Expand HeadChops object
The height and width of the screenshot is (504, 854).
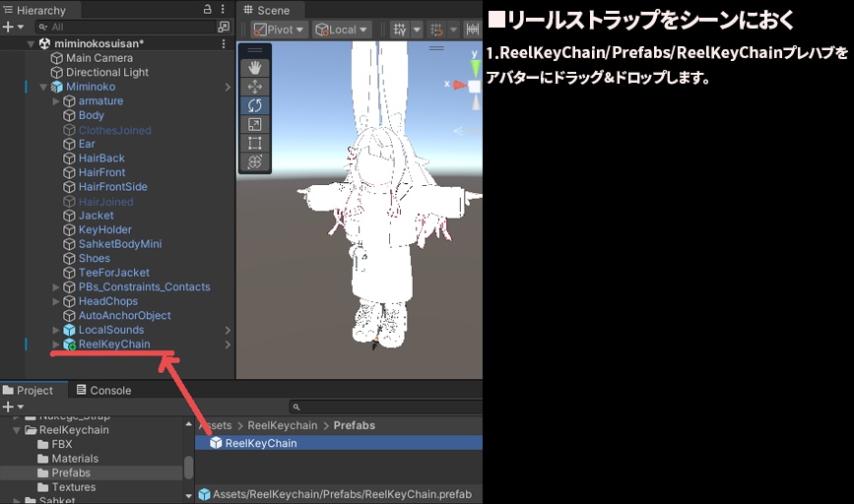point(55,301)
